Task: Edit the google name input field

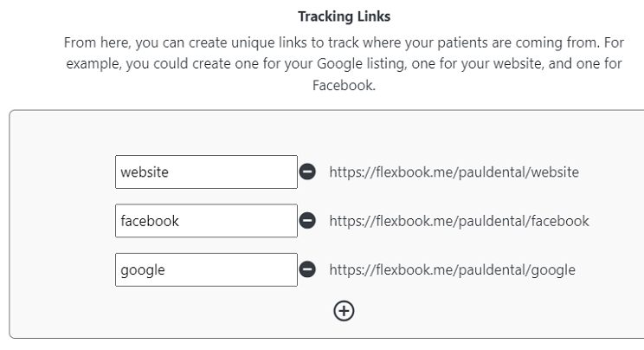Action: [206, 269]
